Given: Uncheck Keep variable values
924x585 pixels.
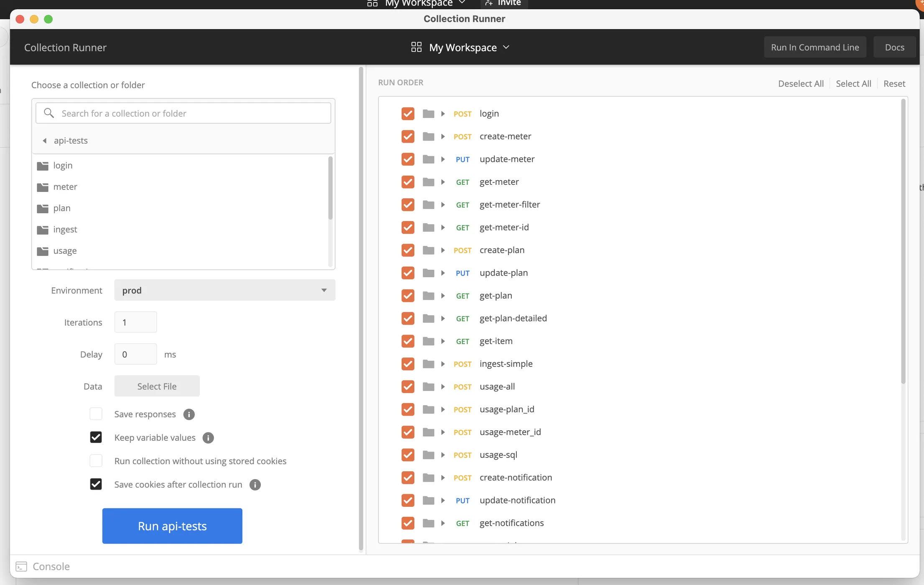Looking at the screenshot, I should (x=96, y=437).
